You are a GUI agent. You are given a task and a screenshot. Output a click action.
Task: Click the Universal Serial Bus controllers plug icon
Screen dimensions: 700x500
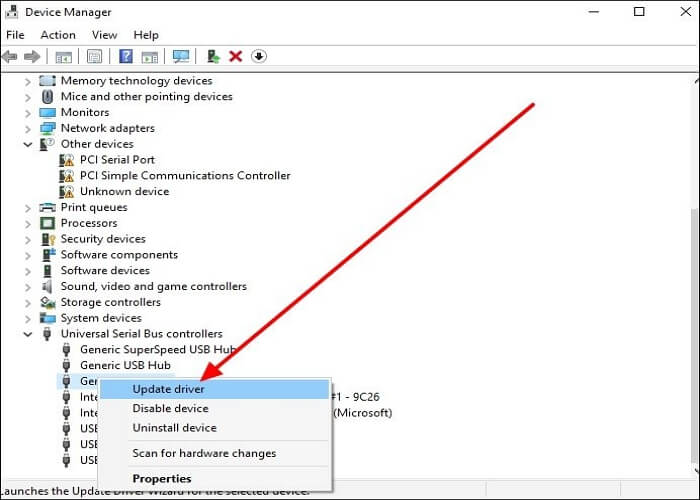click(47, 334)
